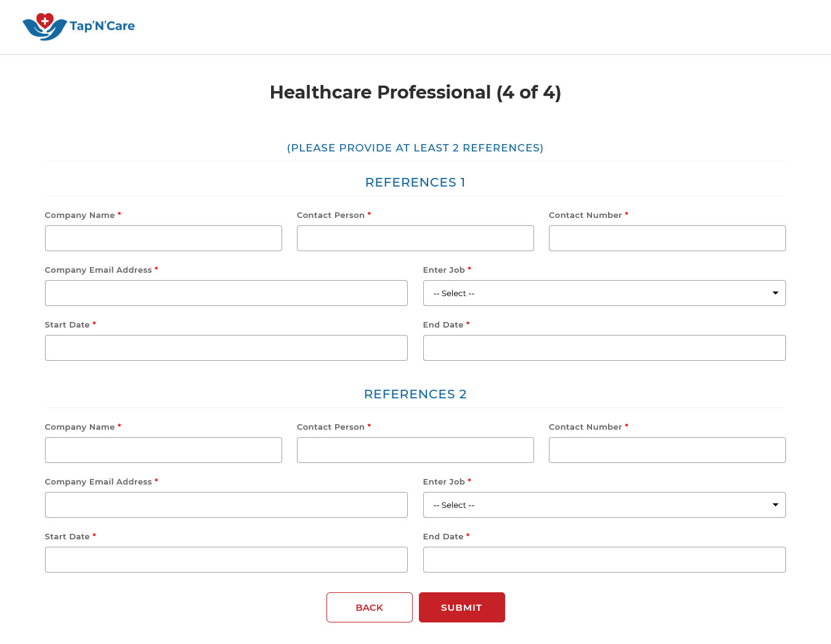Click the Submit button
Screen dimensions: 831x644
point(462,607)
